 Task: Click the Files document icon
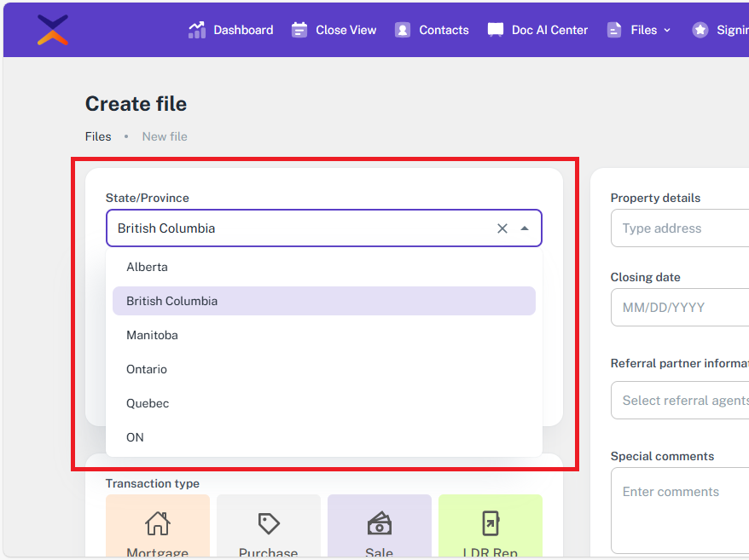point(614,30)
